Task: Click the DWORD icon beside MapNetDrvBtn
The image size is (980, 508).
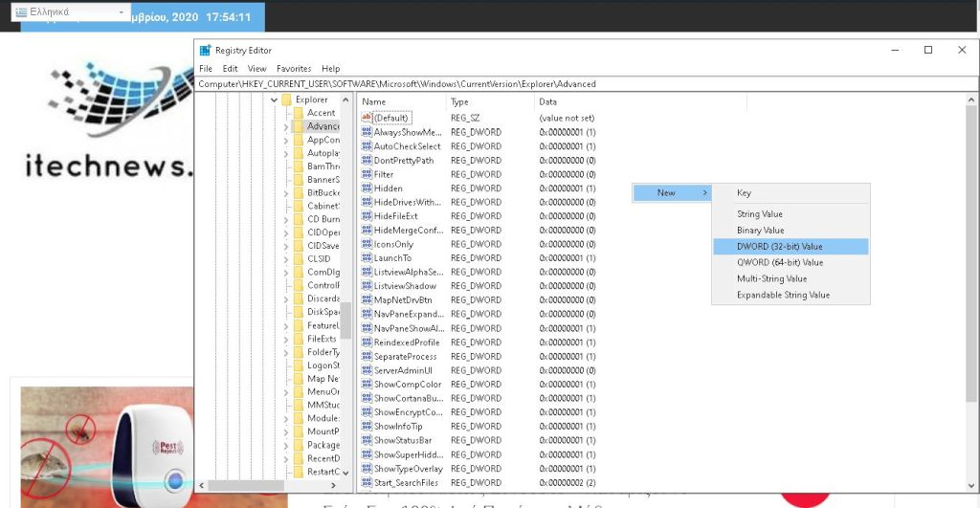Action: (367, 300)
